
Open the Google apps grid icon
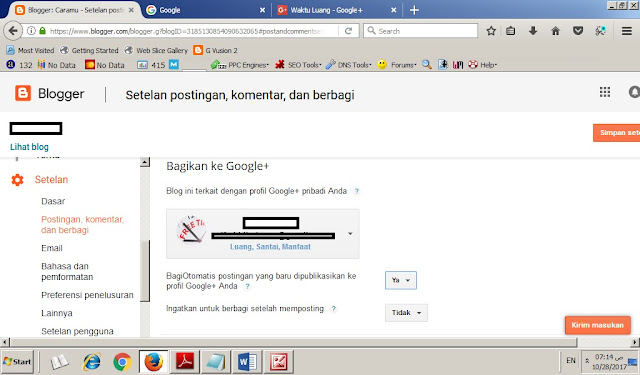pos(605,92)
